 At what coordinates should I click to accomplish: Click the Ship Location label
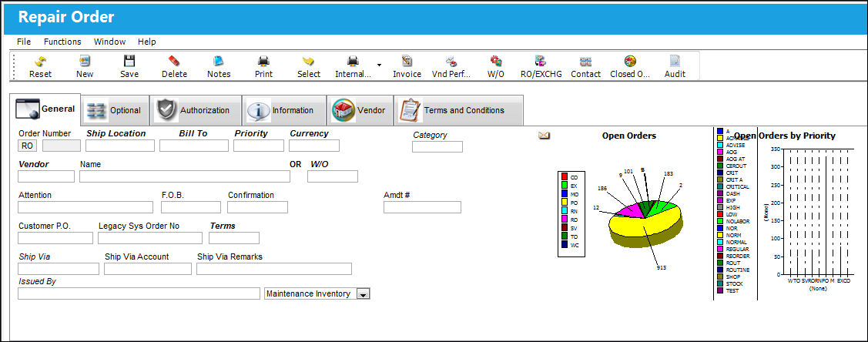[116, 133]
